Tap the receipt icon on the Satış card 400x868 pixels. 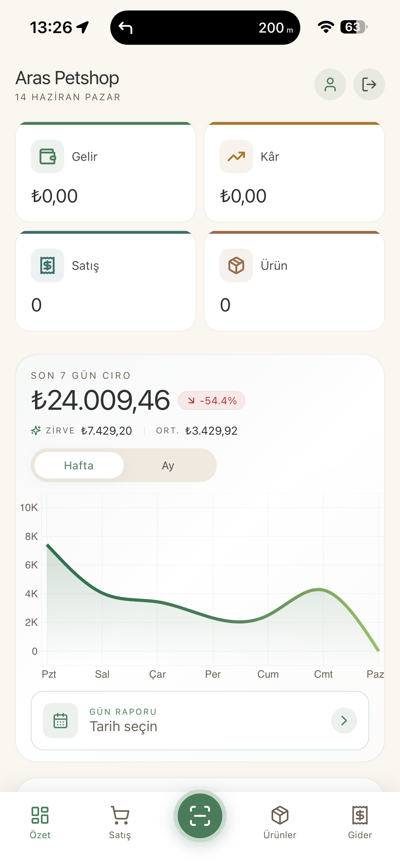coord(47,265)
